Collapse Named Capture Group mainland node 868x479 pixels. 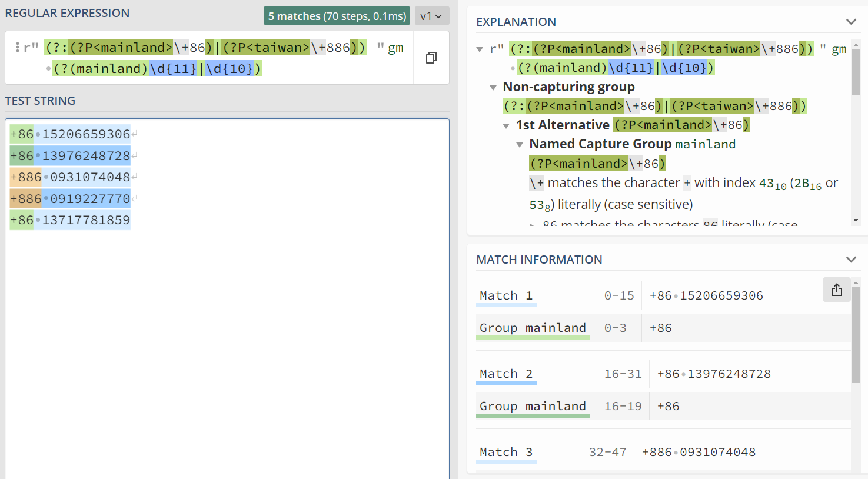(520, 145)
